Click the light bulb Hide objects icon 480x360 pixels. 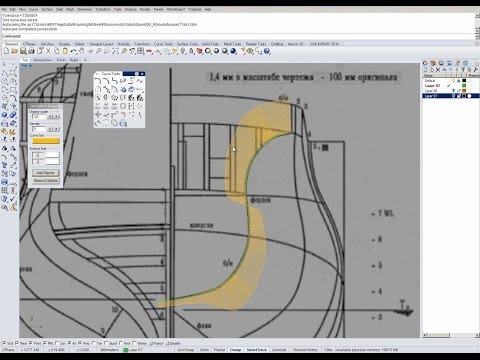[x=183, y=51]
